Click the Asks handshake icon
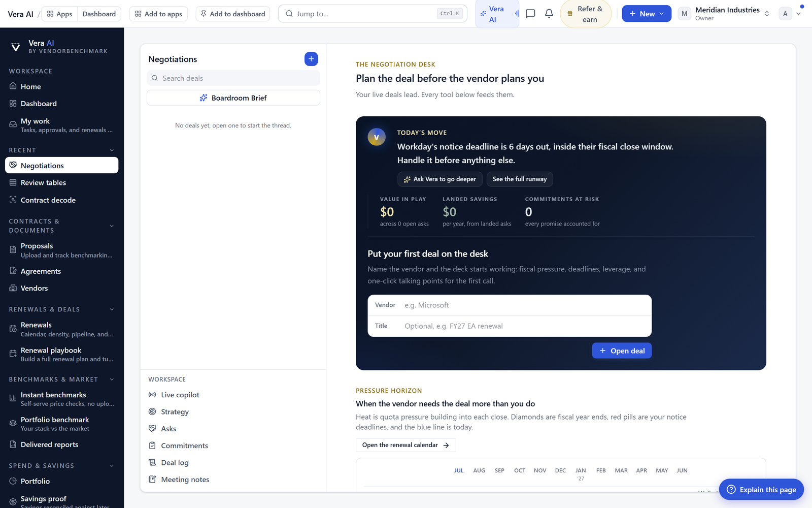 pos(152,428)
